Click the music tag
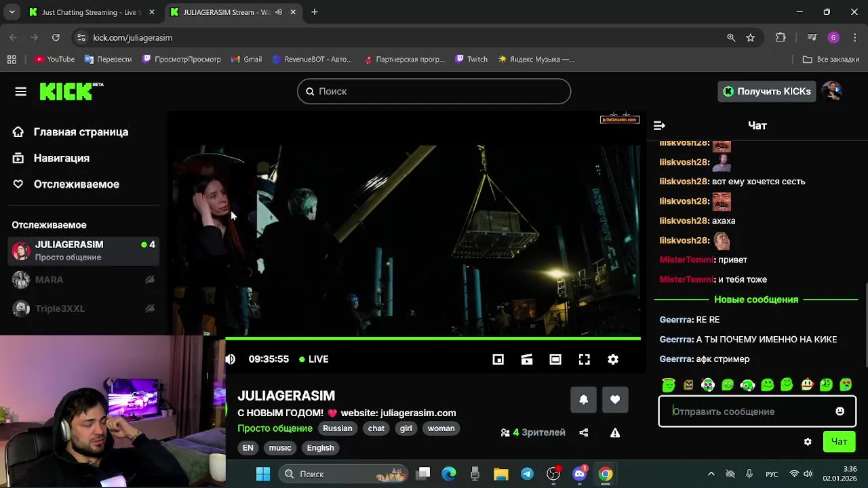Image resolution: width=868 pixels, height=488 pixels. [280, 448]
